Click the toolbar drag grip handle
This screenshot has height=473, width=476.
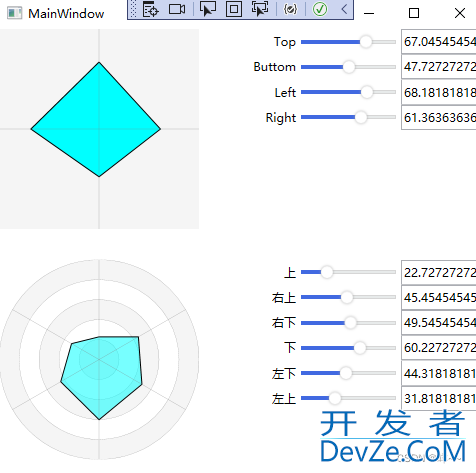point(133,9)
